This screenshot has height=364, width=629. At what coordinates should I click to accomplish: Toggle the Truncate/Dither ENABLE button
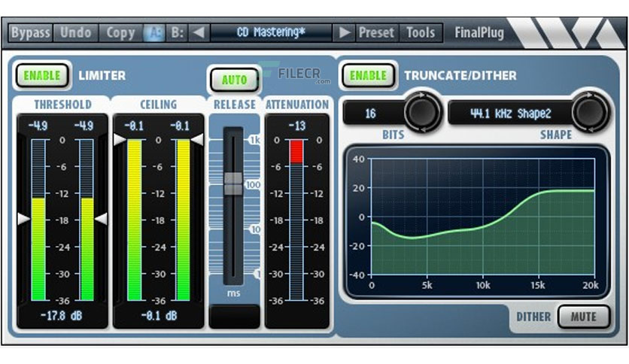(x=368, y=75)
